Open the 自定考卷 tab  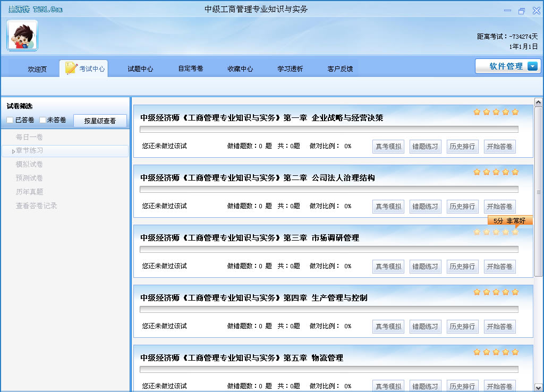[191, 69]
